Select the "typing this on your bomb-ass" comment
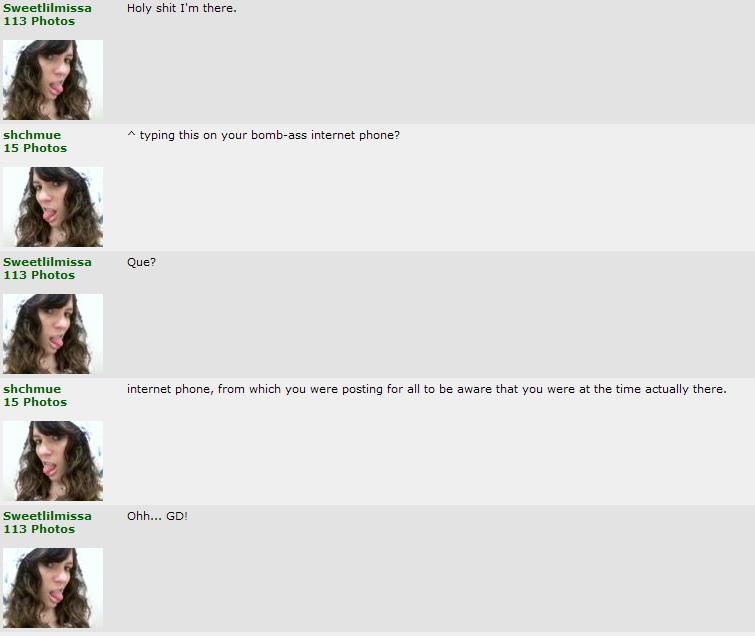This screenshot has height=636, width=755. click(263, 135)
